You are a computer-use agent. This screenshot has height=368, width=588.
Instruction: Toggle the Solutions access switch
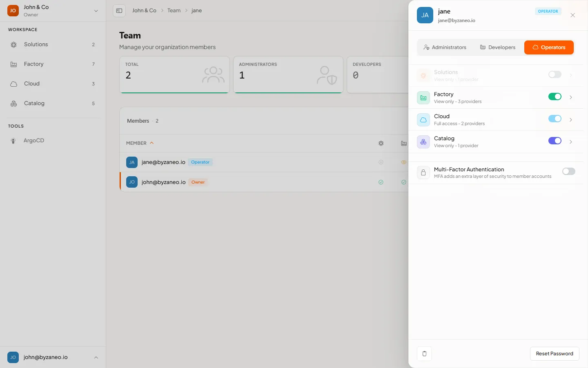pyautogui.click(x=555, y=74)
